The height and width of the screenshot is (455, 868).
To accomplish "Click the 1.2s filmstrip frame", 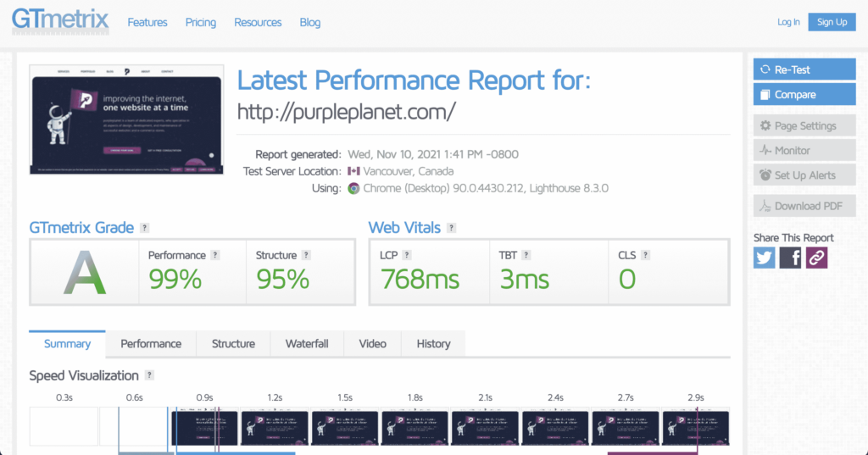I will click(x=274, y=426).
